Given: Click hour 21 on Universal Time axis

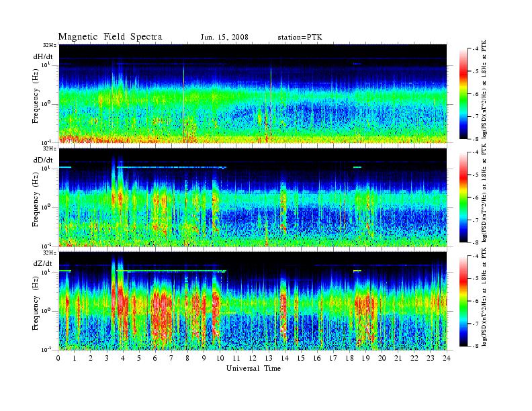Looking at the screenshot, I should tap(398, 359).
